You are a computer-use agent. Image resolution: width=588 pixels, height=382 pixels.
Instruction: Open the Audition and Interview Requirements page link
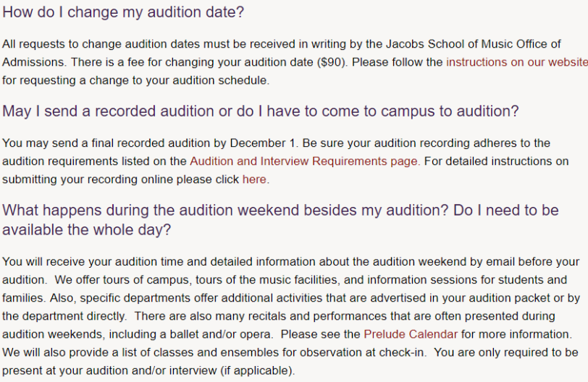coord(303,161)
